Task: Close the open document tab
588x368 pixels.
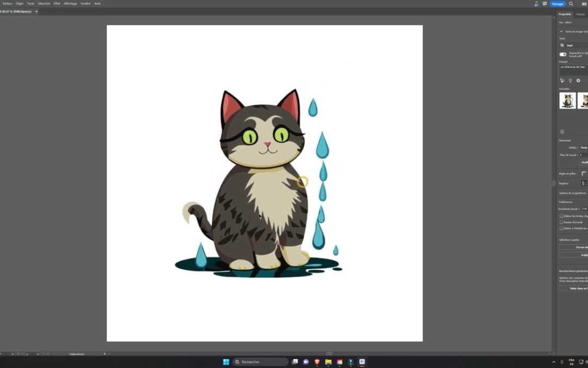Action: (36, 11)
